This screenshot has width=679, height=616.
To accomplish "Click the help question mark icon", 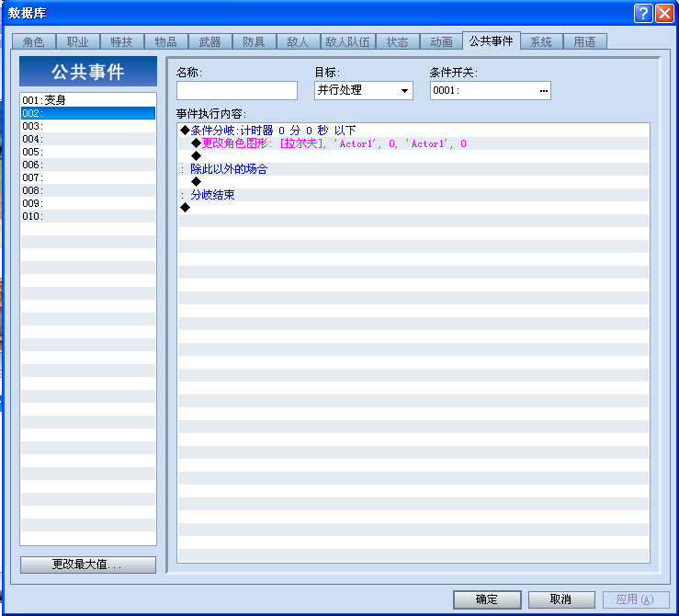I will (x=643, y=14).
